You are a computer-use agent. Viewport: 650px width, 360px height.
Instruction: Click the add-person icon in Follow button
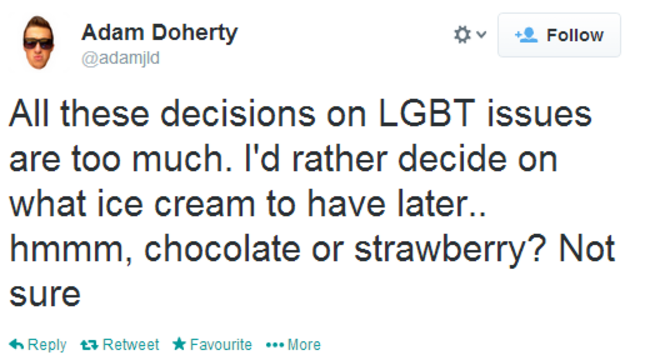click(x=526, y=35)
